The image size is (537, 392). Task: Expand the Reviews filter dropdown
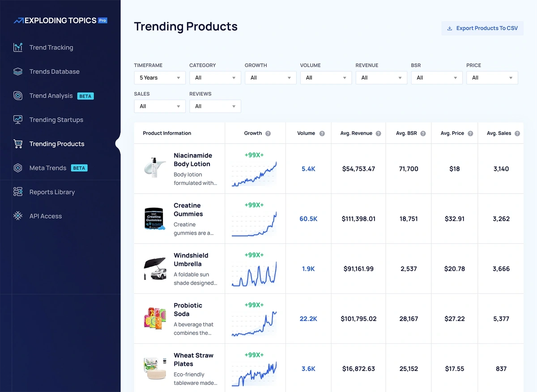click(215, 106)
